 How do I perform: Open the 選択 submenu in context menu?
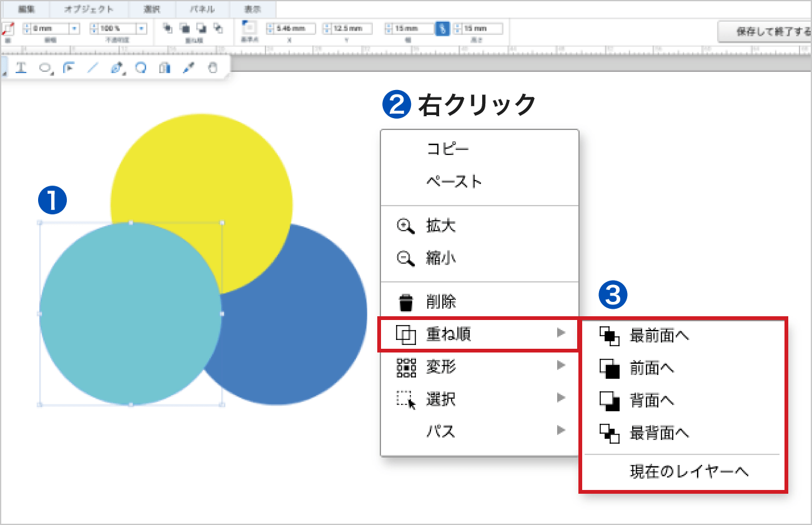click(479, 399)
